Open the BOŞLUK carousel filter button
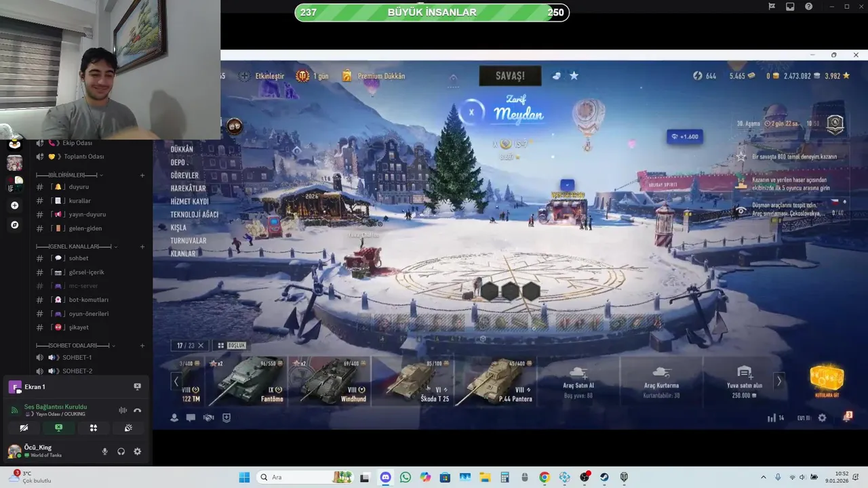Image resolution: width=868 pixels, height=488 pixels. click(x=232, y=346)
